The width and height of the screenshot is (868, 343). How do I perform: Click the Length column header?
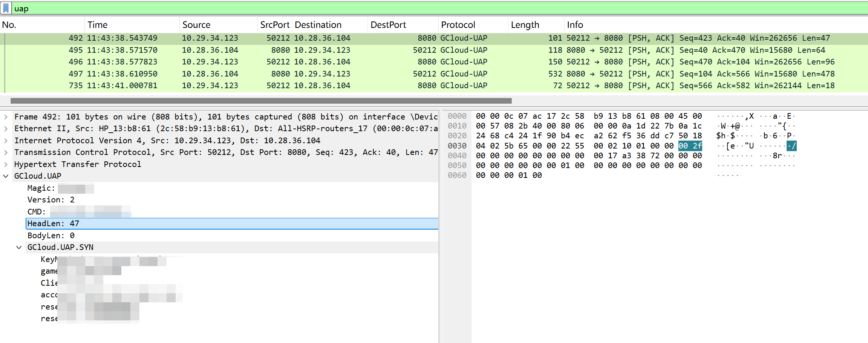tap(525, 25)
